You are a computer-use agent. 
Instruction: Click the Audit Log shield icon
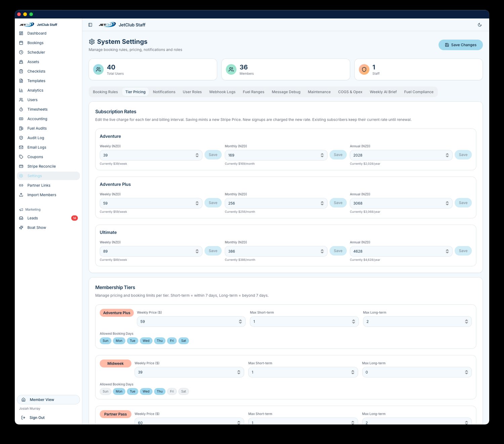[21, 138]
